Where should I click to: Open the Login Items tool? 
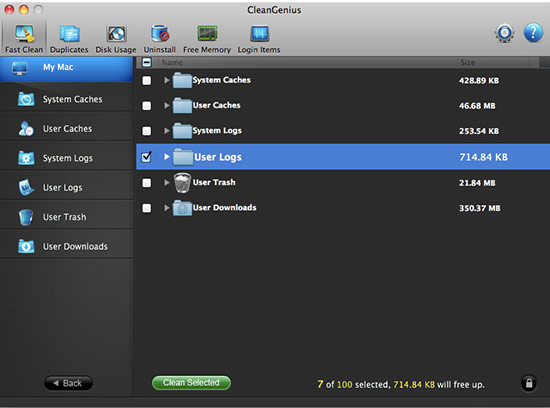(x=259, y=39)
